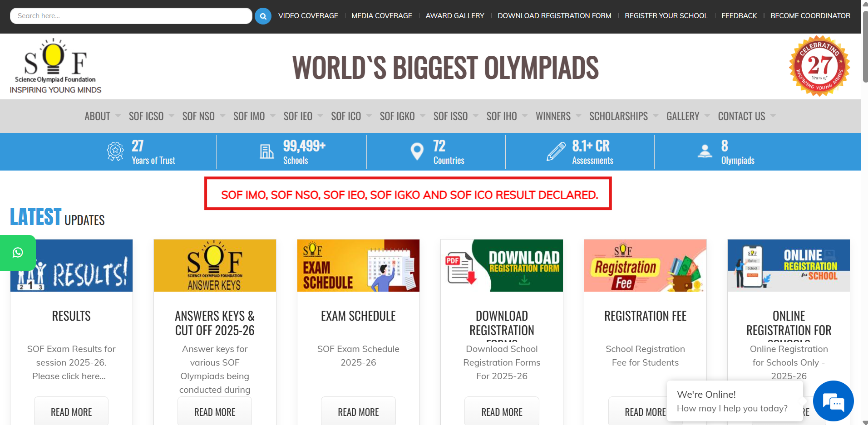Open the SOF IEO menu

pyautogui.click(x=298, y=116)
